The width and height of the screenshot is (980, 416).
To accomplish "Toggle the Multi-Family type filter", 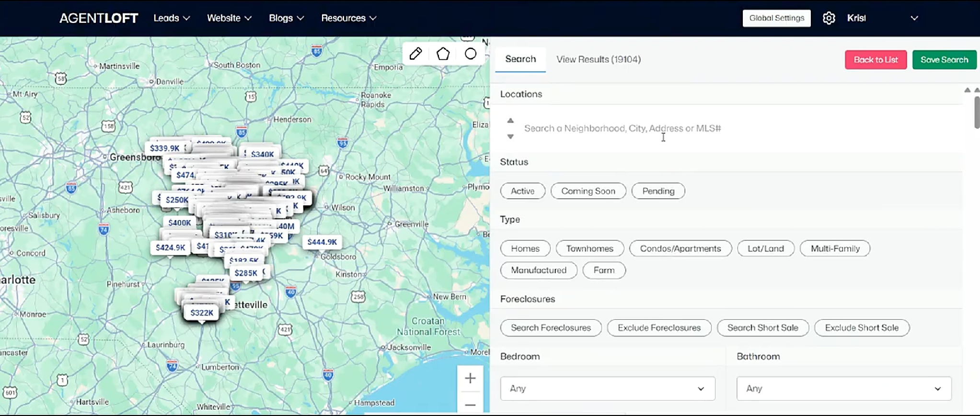I will (835, 248).
